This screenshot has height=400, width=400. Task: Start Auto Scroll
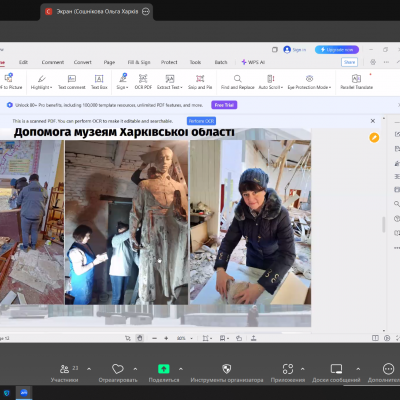[270, 82]
